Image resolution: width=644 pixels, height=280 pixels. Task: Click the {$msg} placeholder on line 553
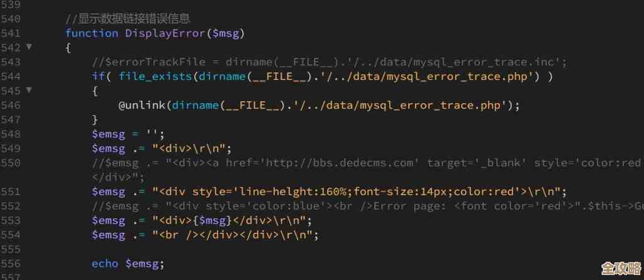pos(209,220)
